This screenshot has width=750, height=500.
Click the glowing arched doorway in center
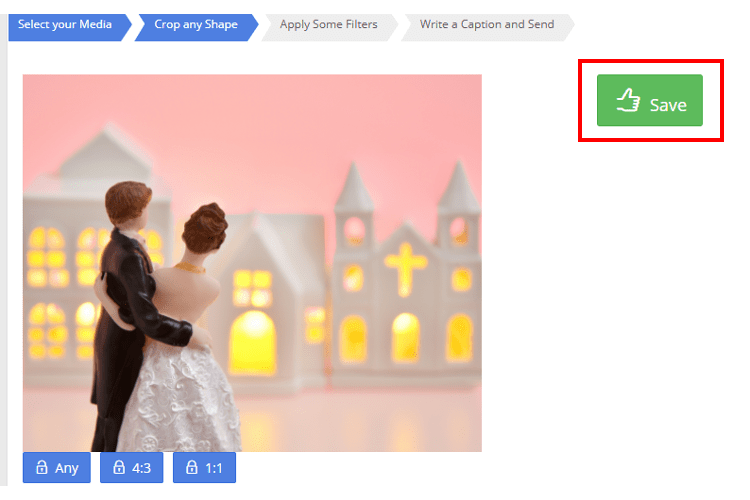point(253,340)
